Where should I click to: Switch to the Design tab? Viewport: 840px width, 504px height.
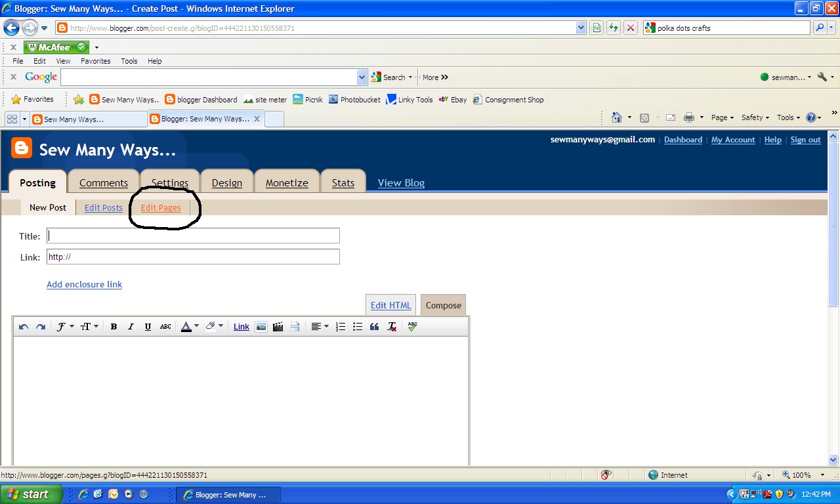click(227, 183)
